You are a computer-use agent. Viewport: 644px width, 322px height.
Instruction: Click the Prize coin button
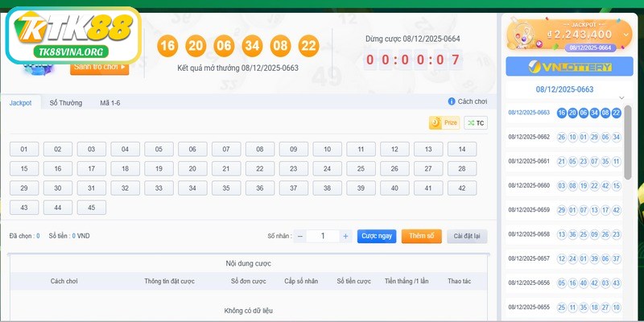click(444, 123)
